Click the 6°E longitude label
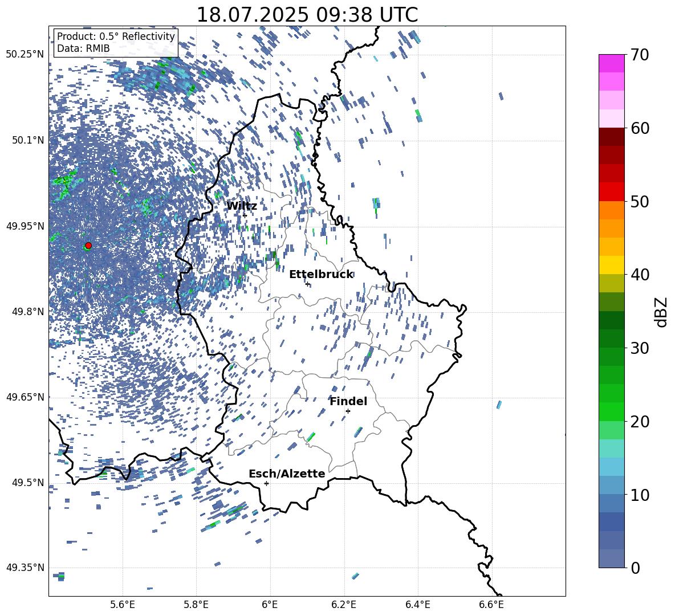 pos(270,605)
